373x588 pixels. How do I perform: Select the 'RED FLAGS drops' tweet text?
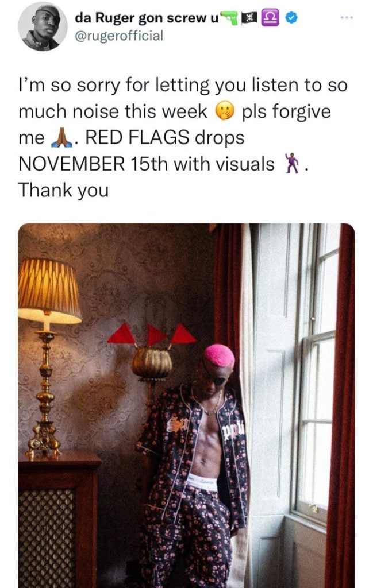(165, 138)
